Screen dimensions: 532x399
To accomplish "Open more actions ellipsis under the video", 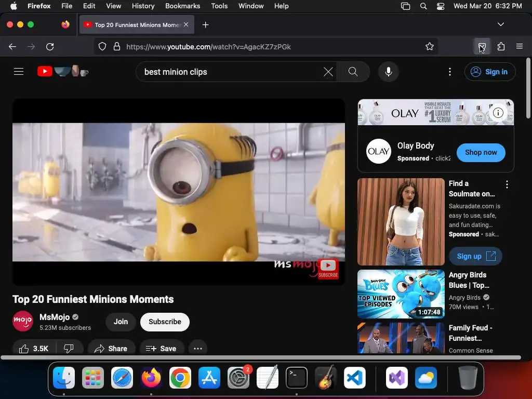I will [198, 349].
